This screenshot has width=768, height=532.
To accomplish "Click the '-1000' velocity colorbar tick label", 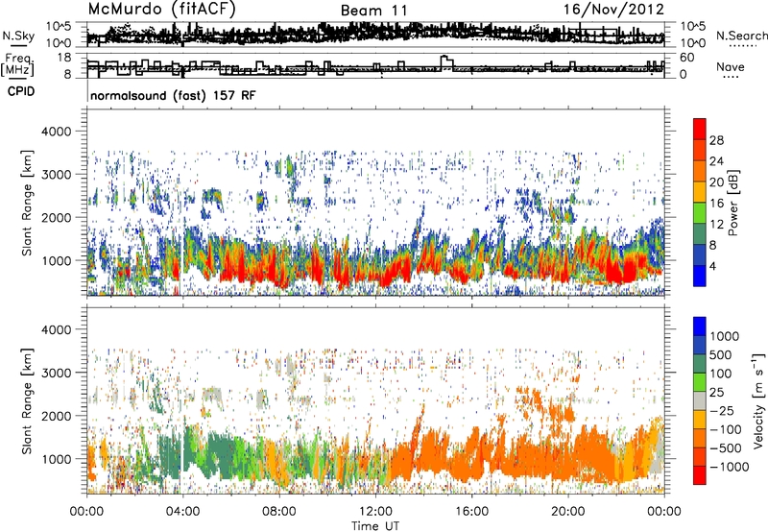I will pyautogui.click(x=729, y=467).
